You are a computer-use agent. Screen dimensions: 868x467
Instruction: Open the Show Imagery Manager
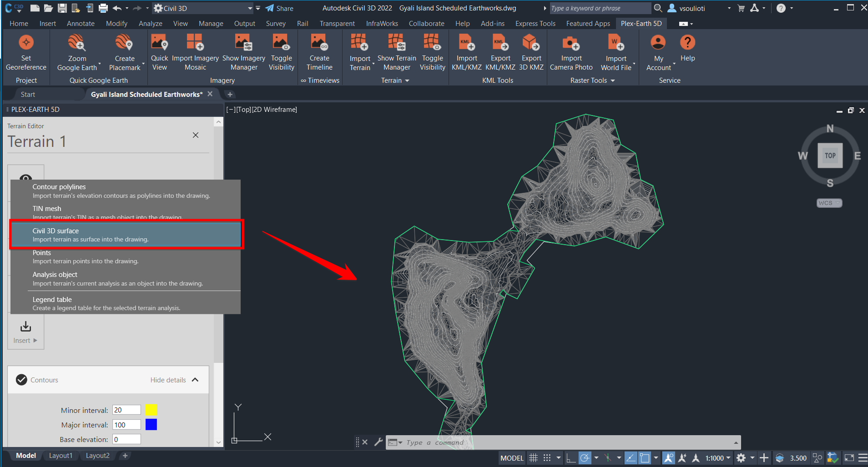pyautogui.click(x=244, y=51)
